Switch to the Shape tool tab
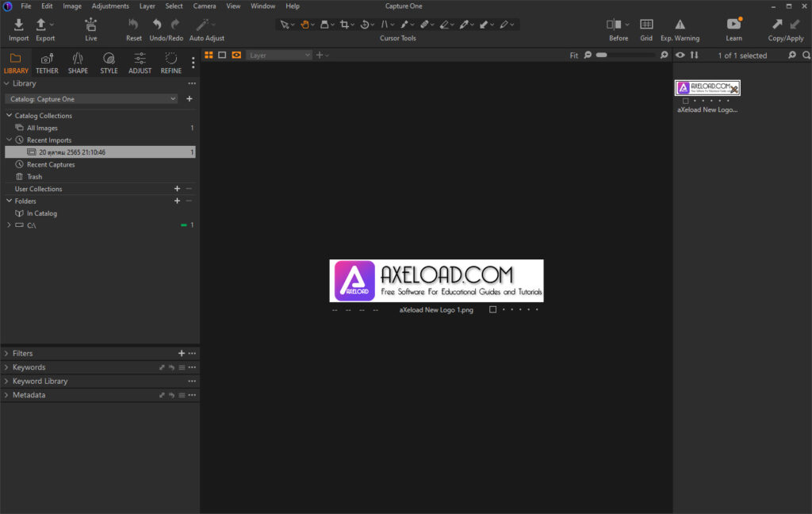The width and height of the screenshot is (812, 514). tap(78, 63)
